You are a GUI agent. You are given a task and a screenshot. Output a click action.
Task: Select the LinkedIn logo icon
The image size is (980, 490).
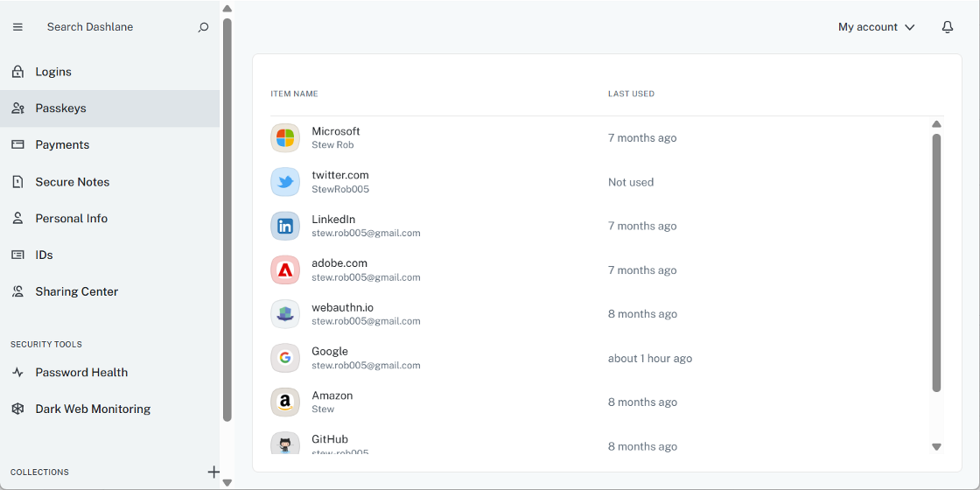pyautogui.click(x=285, y=226)
